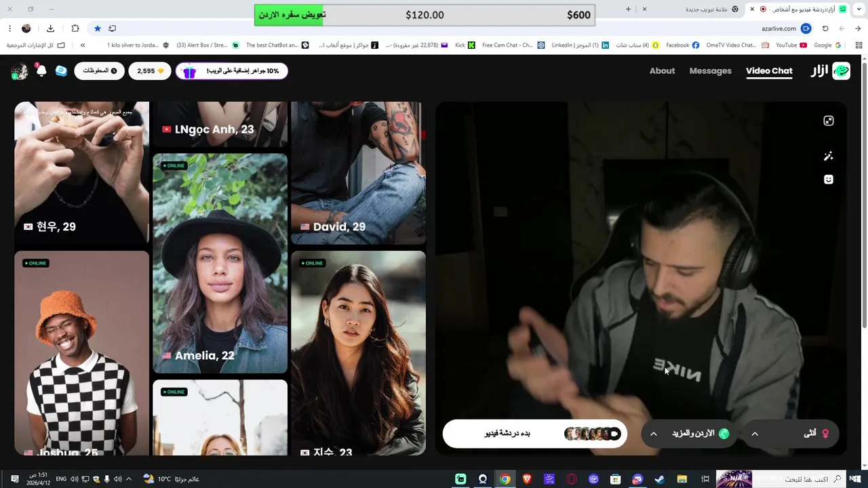The height and width of the screenshot is (488, 868).
Task: Open LNgoc Anh, 23 profile card
Action: [220, 124]
